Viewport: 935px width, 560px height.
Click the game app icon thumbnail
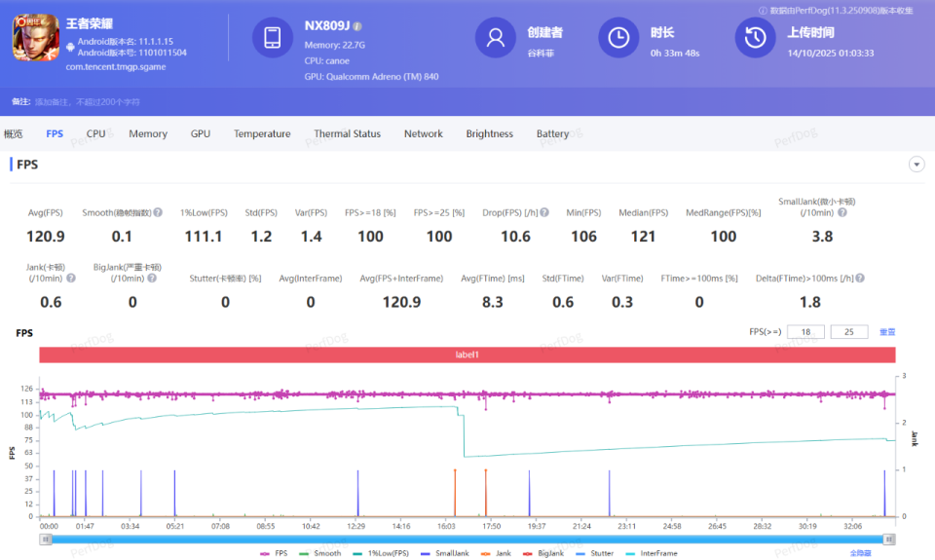click(35, 38)
